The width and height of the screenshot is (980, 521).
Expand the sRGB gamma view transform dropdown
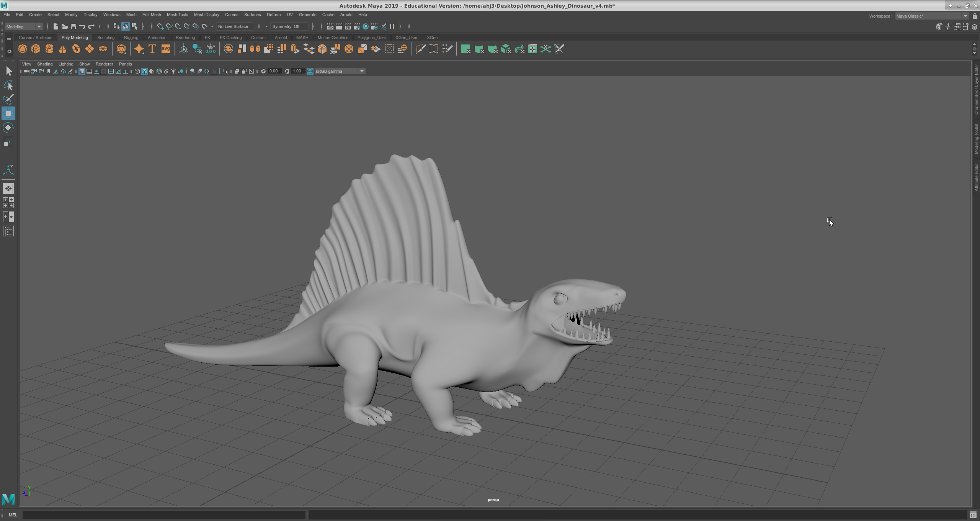pyautogui.click(x=362, y=71)
